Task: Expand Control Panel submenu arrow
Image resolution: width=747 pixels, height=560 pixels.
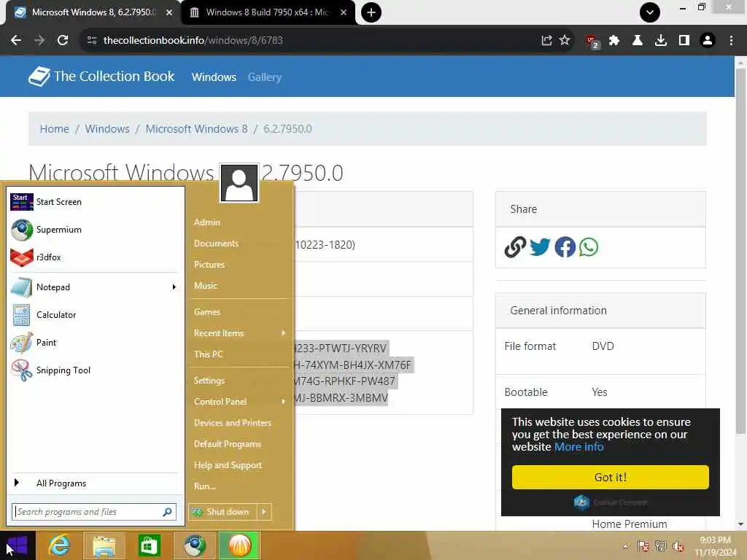Action: click(x=284, y=402)
